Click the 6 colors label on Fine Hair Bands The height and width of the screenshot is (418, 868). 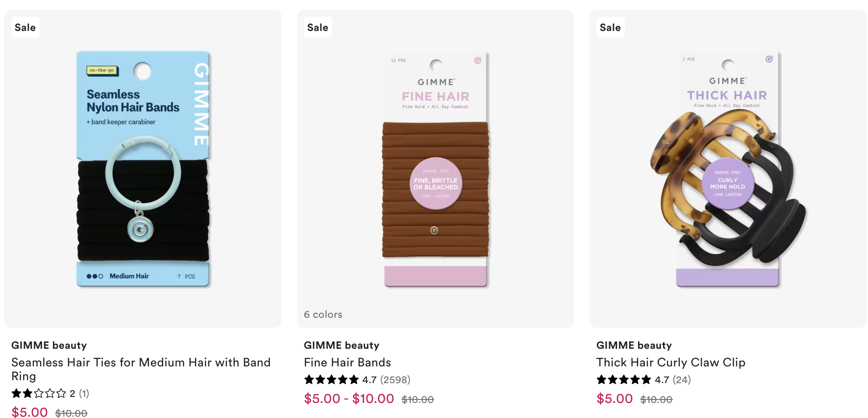pyautogui.click(x=323, y=314)
